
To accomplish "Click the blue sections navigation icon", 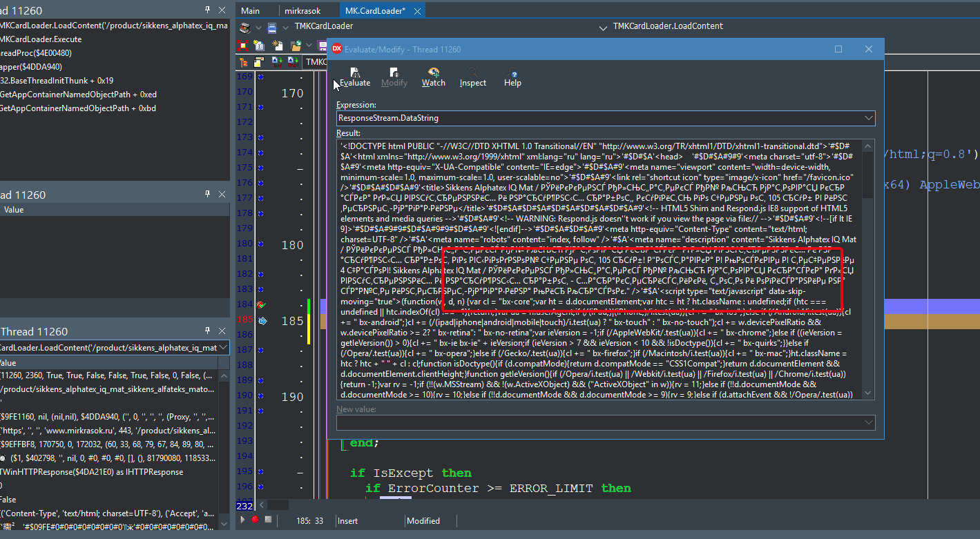I will 272,28.
